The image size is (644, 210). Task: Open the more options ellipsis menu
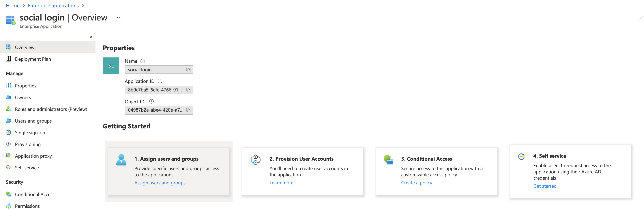click(119, 18)
